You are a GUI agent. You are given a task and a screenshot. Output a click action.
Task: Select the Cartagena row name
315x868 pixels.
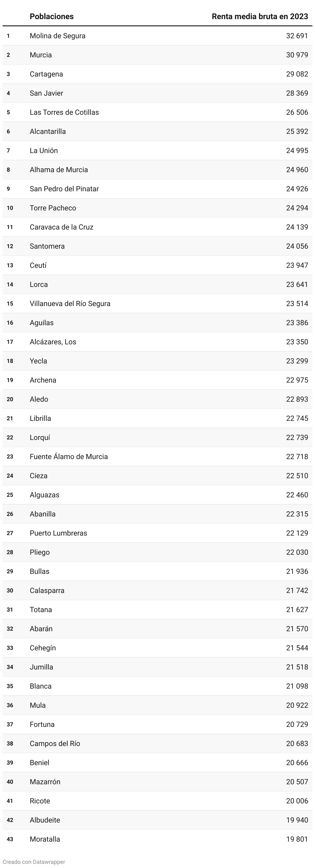pyautogui.click(x=46, y=74)
